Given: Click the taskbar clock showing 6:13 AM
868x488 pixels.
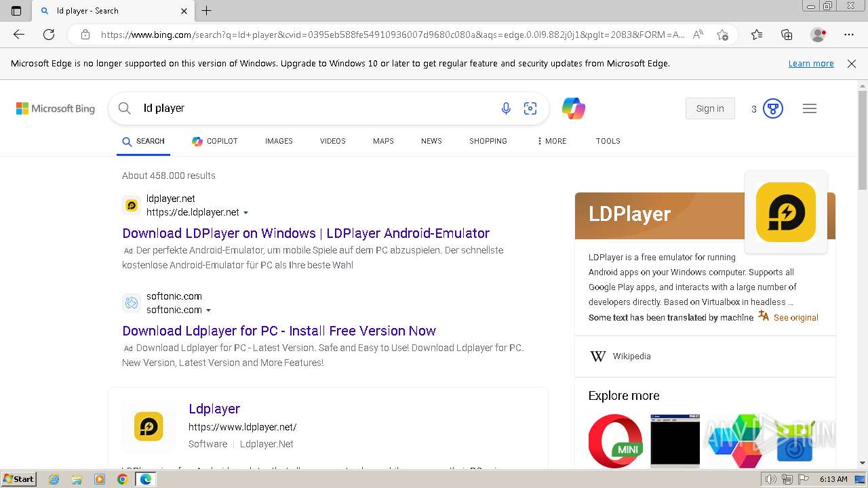Looking at the screenshot, I should tap(833, 479).
